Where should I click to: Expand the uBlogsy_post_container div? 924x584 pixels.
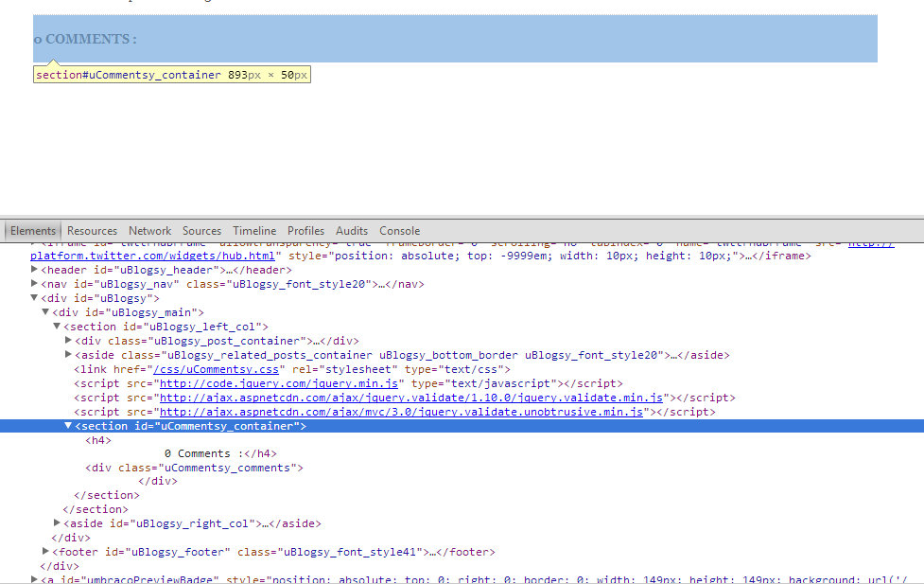[x=68, y=341]
